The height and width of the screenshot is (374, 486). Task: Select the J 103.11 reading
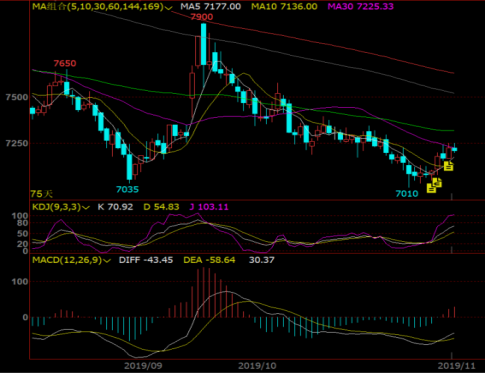click(x=209, y=207)
